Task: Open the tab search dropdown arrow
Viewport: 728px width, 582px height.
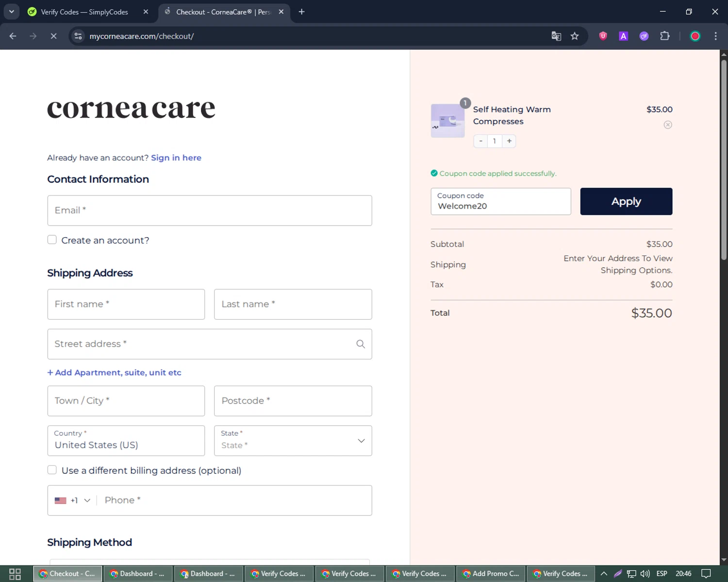Action: click(x=11, y=12)
